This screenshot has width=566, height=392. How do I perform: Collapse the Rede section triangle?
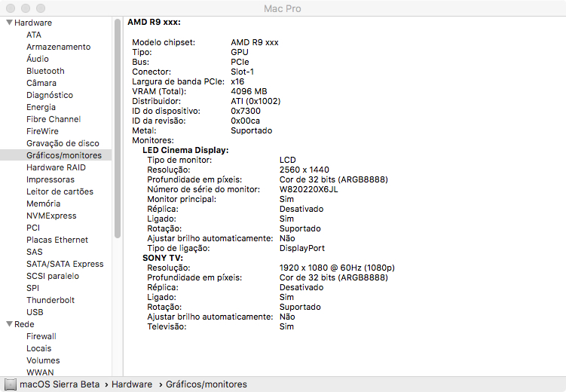pos(10,324)
